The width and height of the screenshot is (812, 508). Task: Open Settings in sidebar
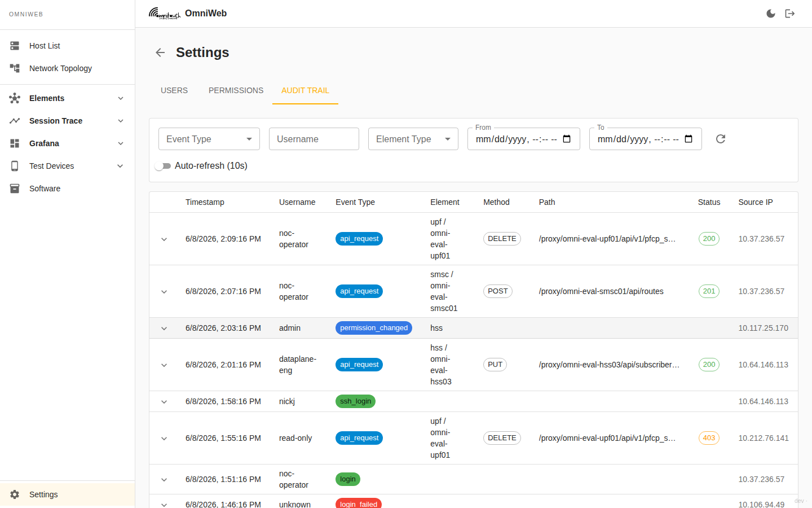pyautogui.click(x=68, y=494)
